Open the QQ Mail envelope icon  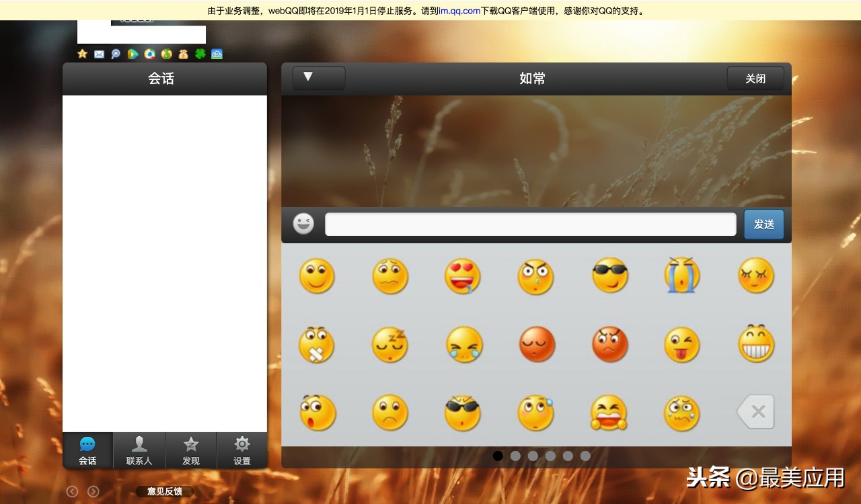[x=100, y=54]
